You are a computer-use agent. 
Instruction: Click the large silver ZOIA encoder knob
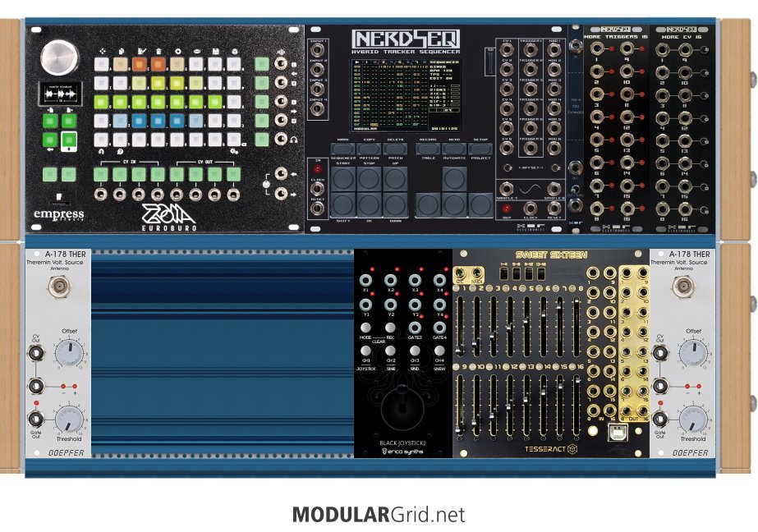(x=59, y=57)
